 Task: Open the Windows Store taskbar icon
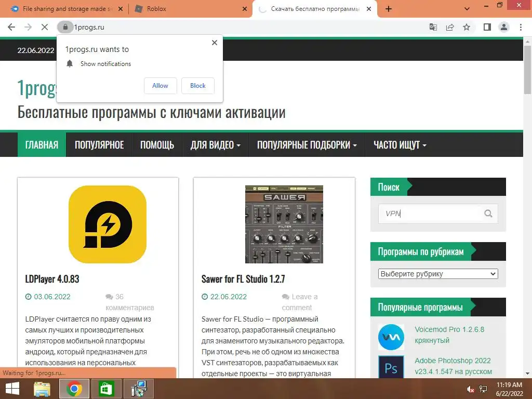click(x=106, y=389)
